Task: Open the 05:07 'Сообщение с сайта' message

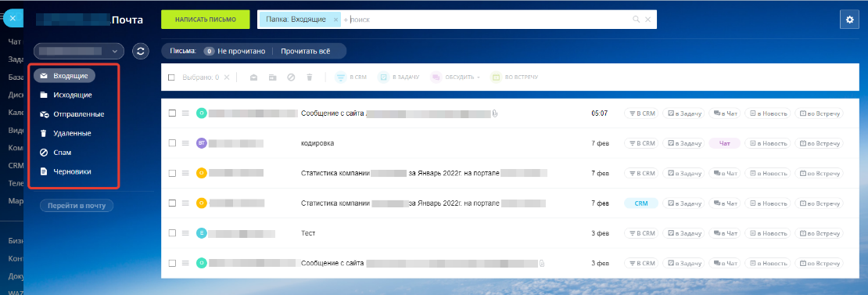Action: [x=332, y=113]
